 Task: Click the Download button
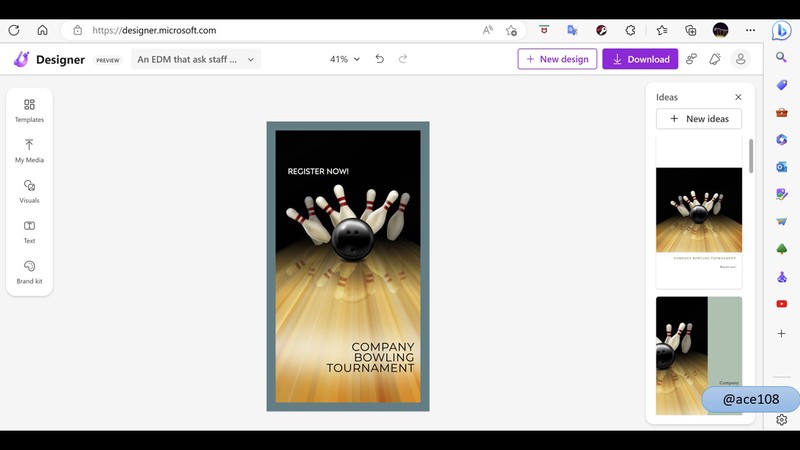pyautogui.click(x=640, y=59)
